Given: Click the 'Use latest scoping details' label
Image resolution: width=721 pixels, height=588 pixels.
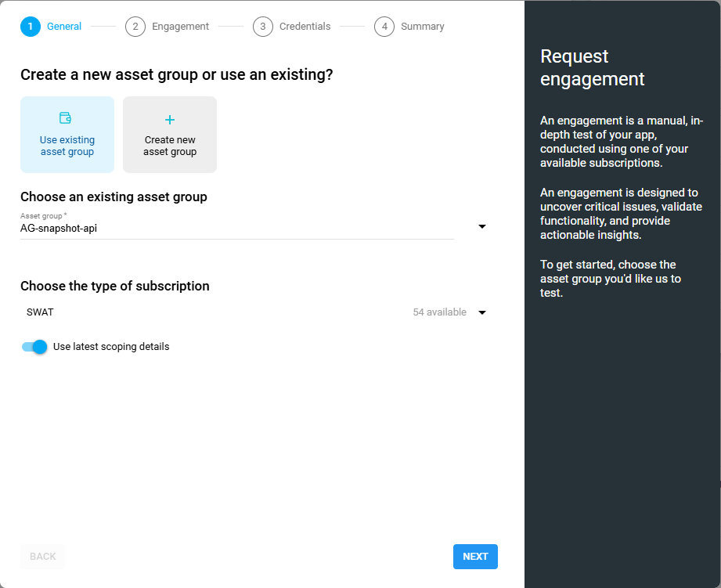Looking at the screenshot, I should (x=111, y=347).
